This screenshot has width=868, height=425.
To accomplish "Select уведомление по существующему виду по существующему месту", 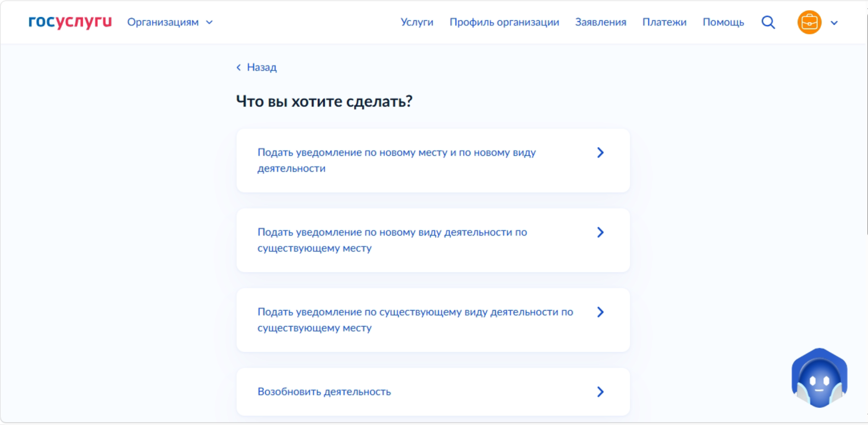I will coord(433,320).
